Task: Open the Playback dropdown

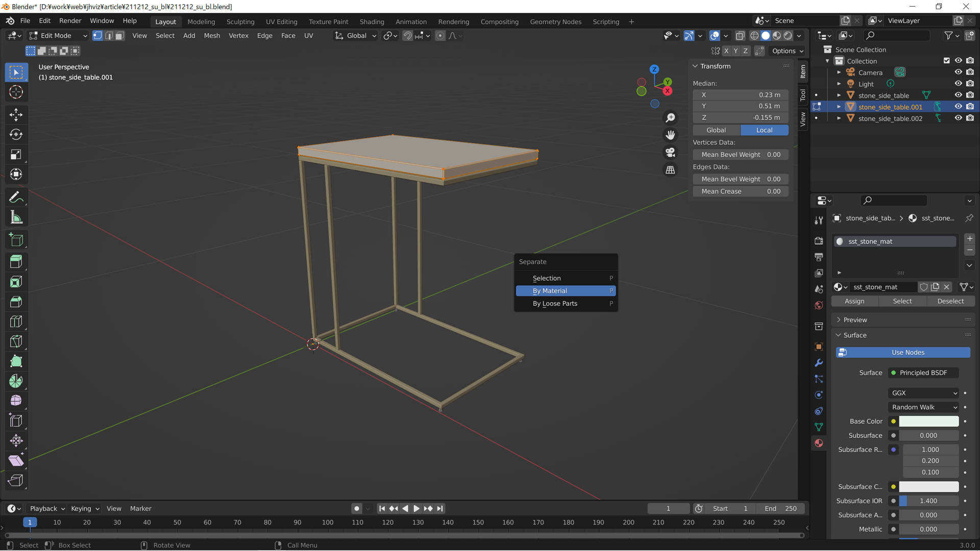Action: click(47, 509)
